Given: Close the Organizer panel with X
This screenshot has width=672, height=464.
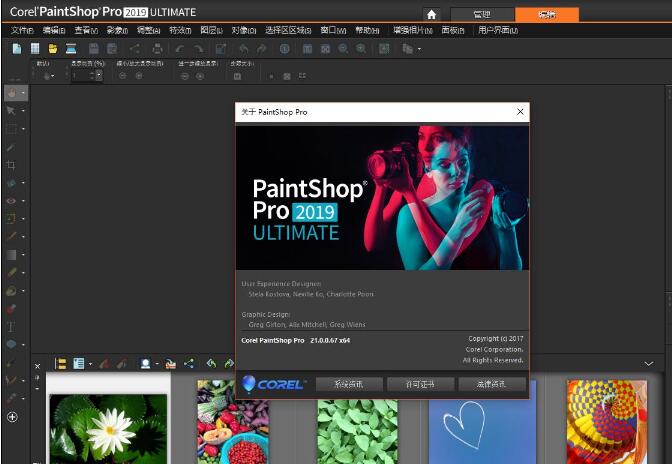Looking at the screenshot, I should [37, 366].
